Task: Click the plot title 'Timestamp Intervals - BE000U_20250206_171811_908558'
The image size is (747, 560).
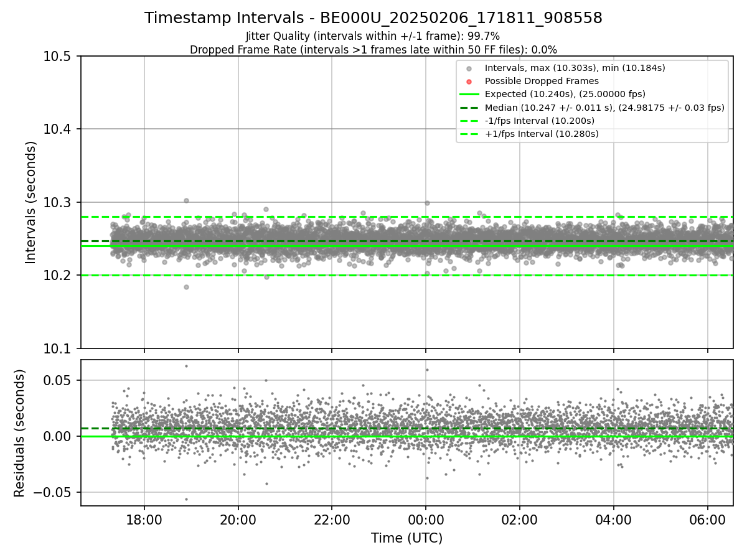Action: [374, 18]
